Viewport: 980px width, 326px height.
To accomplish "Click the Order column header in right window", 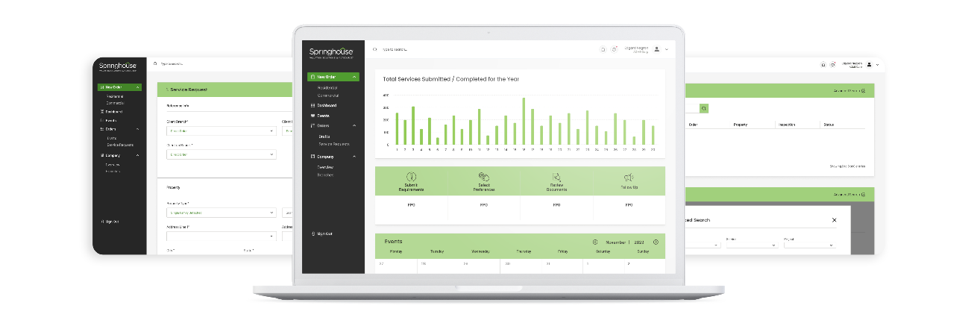I will pyautogui.click(x=694, y=125).
